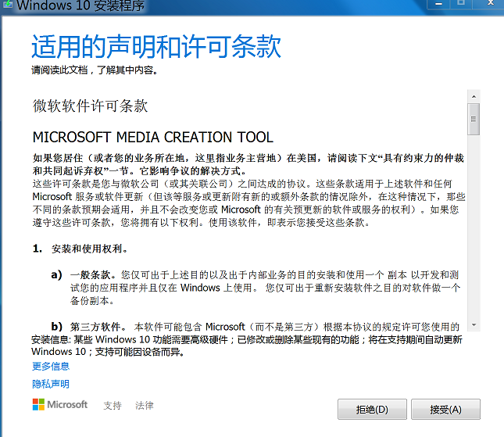Click the heading 微软软件许可条款
504x437 pixels.
click(x=90, y=106)
